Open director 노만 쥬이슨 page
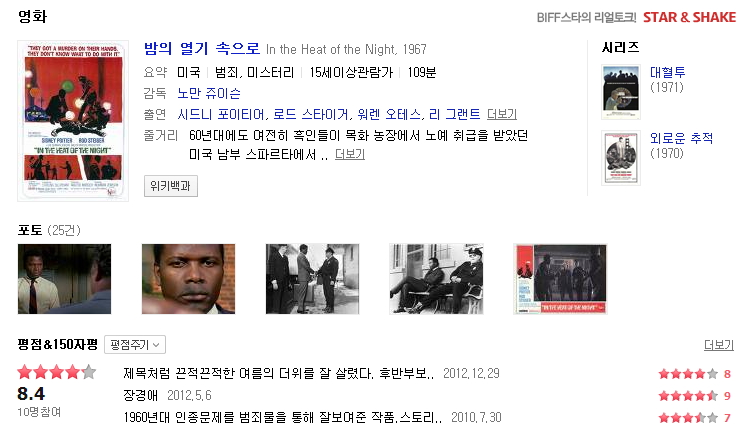 point(209,93)
